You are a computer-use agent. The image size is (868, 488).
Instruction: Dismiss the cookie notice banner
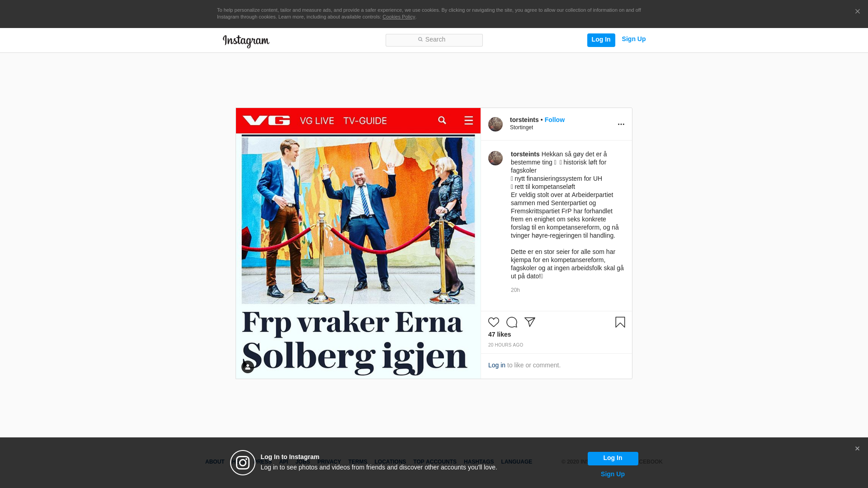(x=857, y=12)
